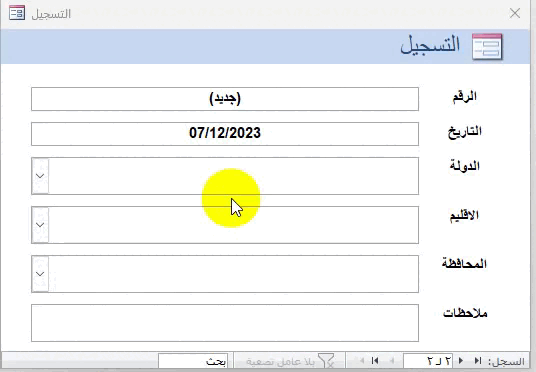Click the current record number box
This screenshot has height=372, width=536.
pyautogui.click(x=428, y=361)
